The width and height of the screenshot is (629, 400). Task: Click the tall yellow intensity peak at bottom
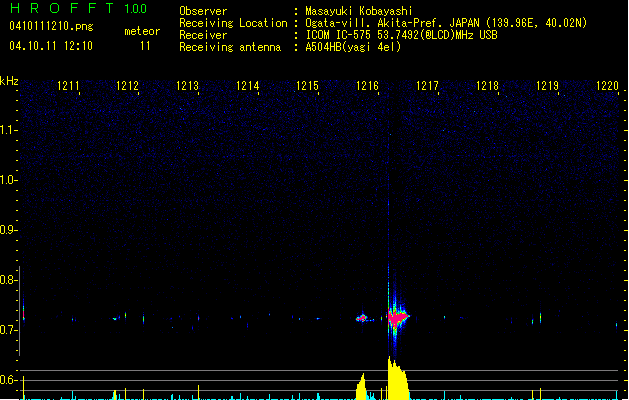click(x=396, y=378)
